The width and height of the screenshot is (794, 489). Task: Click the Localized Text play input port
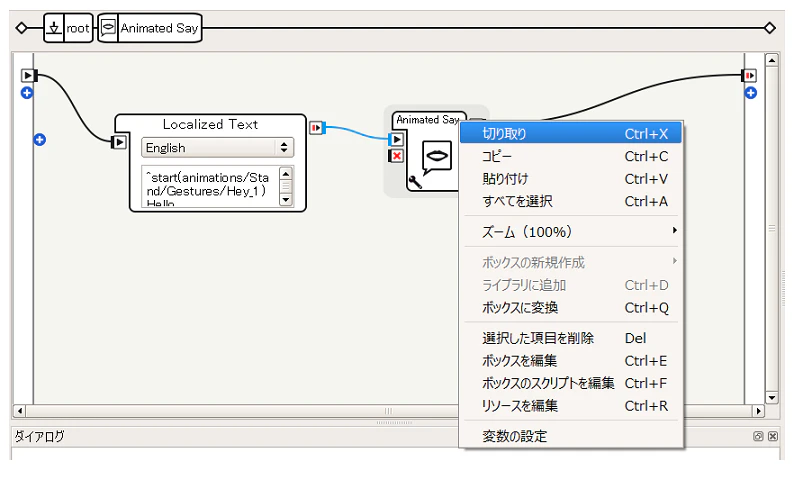pyautogui.click(x=118, y=142)
